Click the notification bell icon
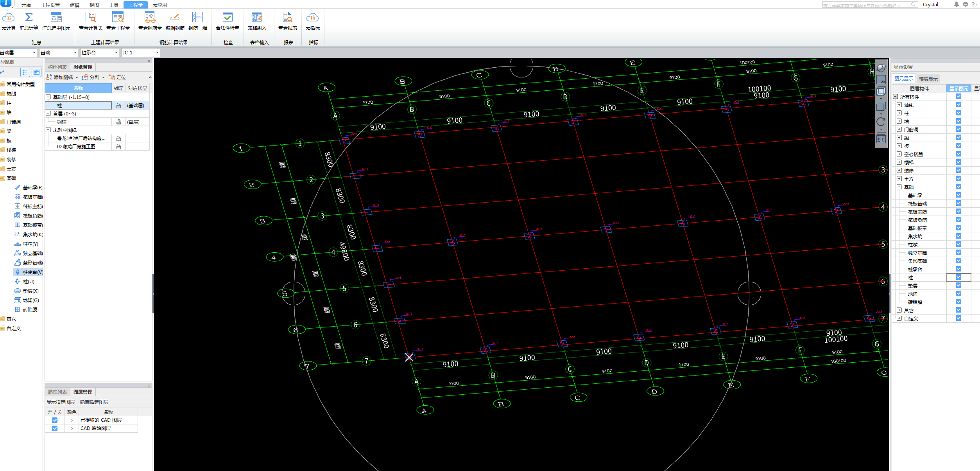The width and height of the screenshot is (980, 471). [957, 5]
